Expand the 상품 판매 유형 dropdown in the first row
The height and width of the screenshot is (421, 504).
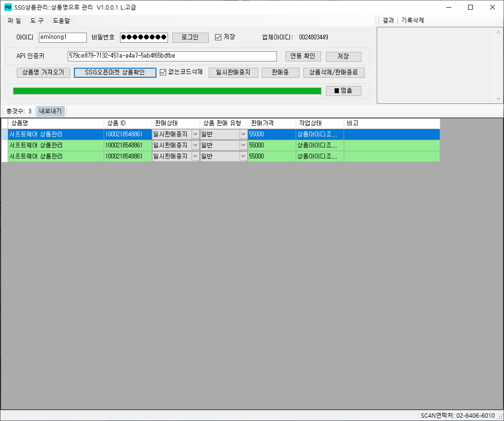243,134
